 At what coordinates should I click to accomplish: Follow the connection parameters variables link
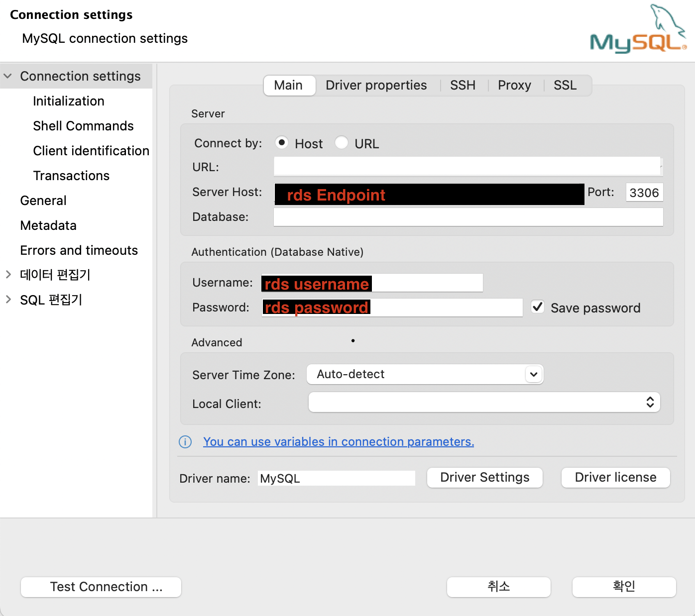339,442
